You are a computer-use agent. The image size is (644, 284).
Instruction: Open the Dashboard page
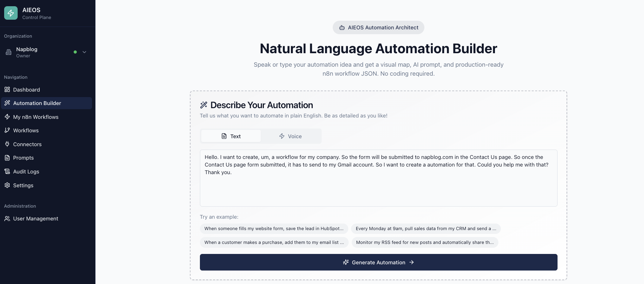[47, 89]
